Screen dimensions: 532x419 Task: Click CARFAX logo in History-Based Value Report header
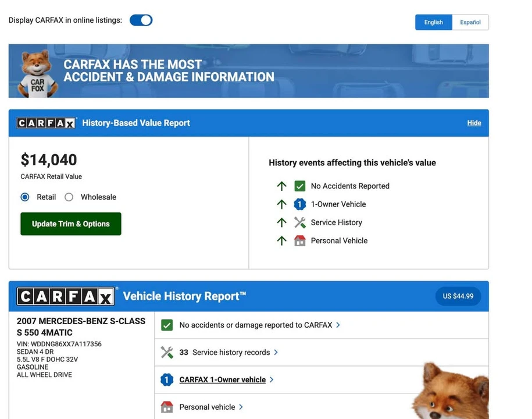47,123
